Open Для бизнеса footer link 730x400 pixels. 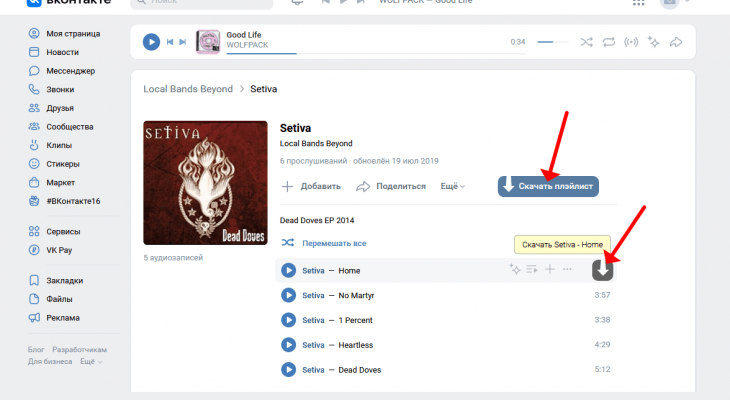pos(50,361)
